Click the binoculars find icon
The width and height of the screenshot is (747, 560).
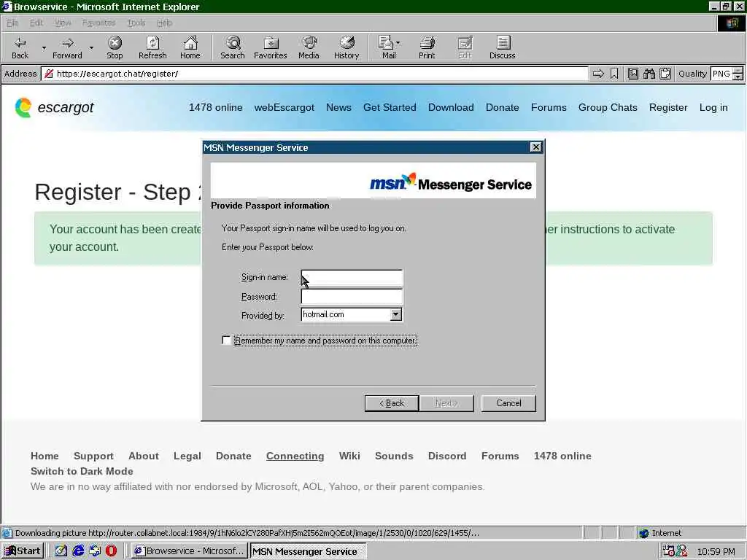[649, 74]
